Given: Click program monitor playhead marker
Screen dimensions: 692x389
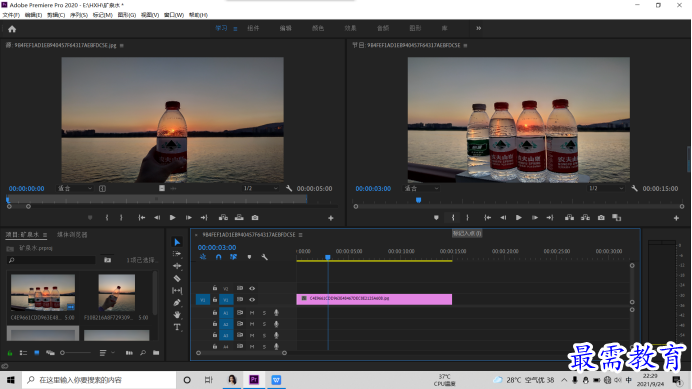Looking at the screenshot, I should tap(418, 200).
